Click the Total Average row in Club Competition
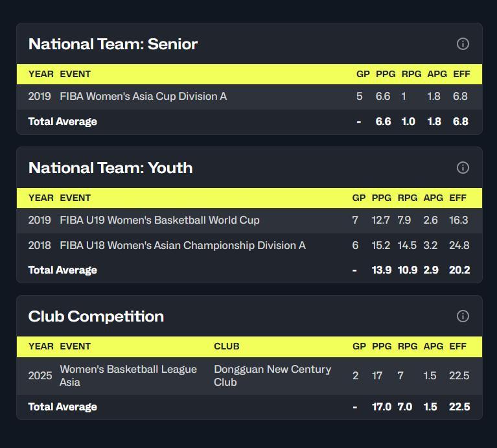The image size is (497, 448). (x=63, y=407)
